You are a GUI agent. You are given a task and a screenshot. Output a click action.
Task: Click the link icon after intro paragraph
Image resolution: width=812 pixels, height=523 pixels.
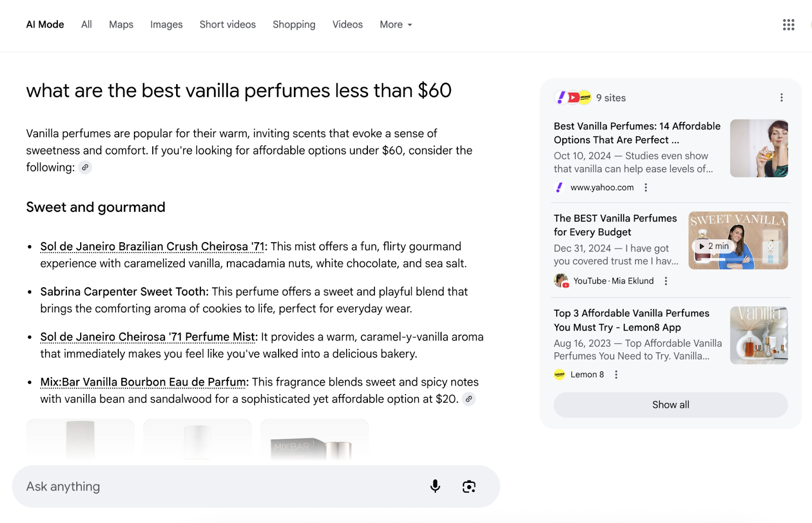(85, 168)
